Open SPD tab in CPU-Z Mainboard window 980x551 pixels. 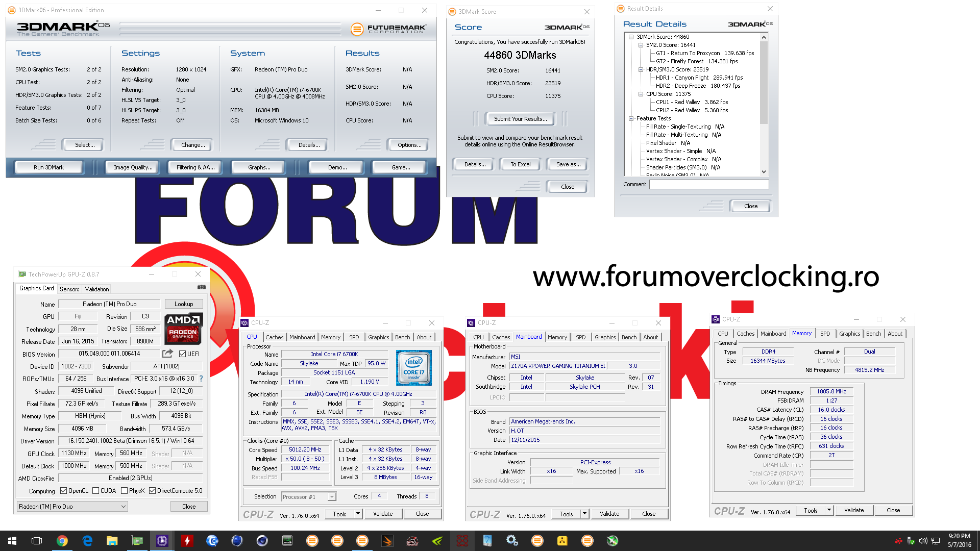pos(580,337)
